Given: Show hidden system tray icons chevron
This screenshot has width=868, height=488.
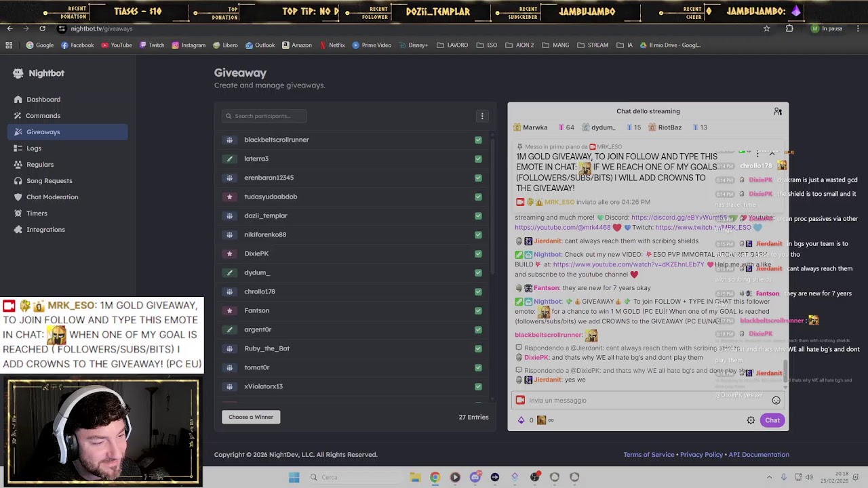Looking at the screenshot, I should pos(769,477).
